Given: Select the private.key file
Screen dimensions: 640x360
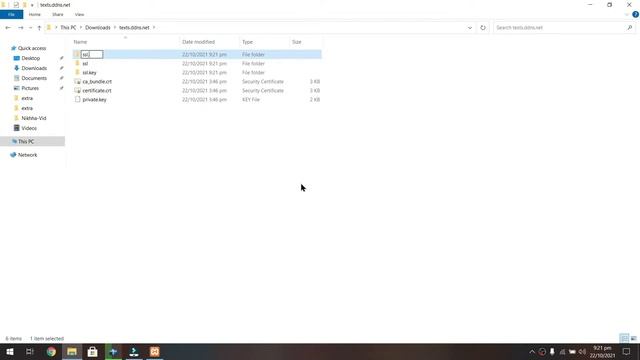Looking at the screenshot, I should (94, 100).
